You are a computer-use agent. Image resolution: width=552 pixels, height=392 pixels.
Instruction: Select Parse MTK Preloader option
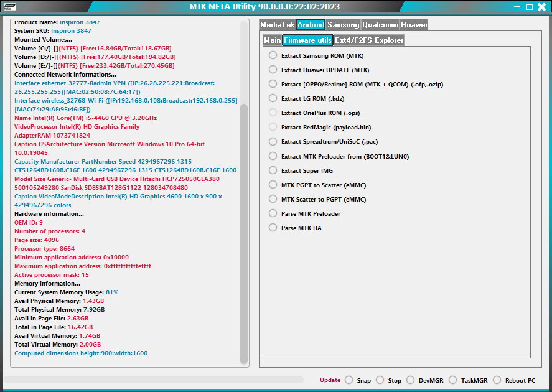coord(272,213)
